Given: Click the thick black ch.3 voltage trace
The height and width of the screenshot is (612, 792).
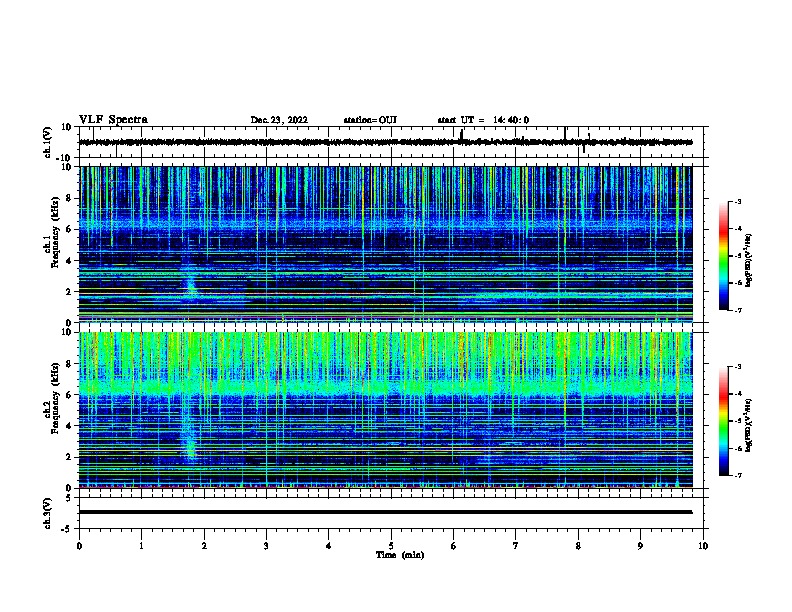Looking at the screenshot, I should coord(385,512).
